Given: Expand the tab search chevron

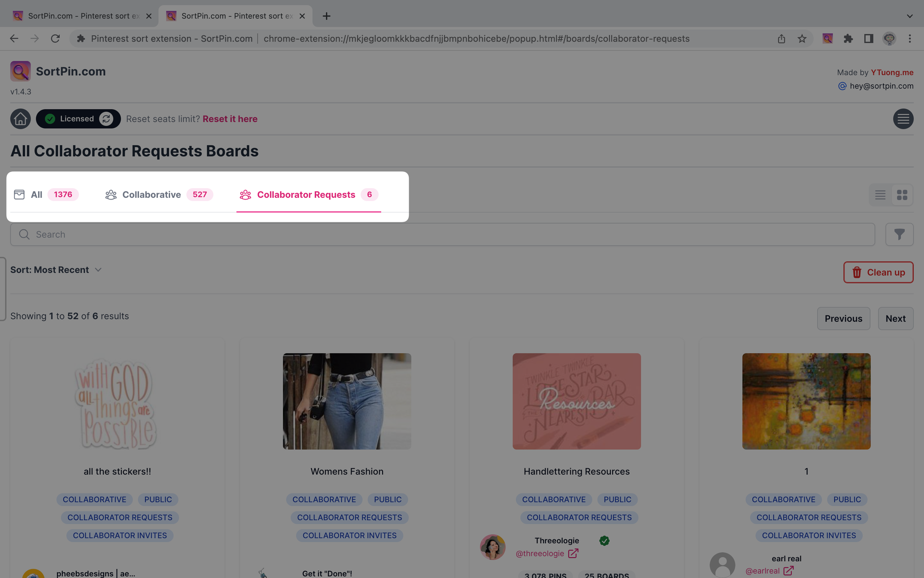Looking at the screenshot, I should [x=910, y=16].
